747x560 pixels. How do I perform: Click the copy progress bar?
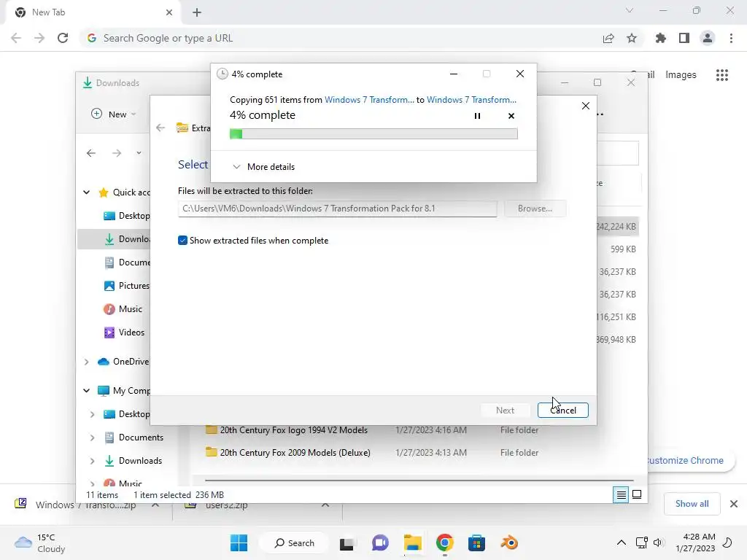373,134
